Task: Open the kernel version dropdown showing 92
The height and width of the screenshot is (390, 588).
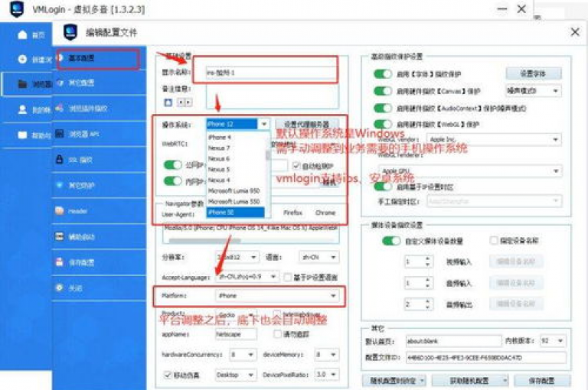Action: (552, 340)
